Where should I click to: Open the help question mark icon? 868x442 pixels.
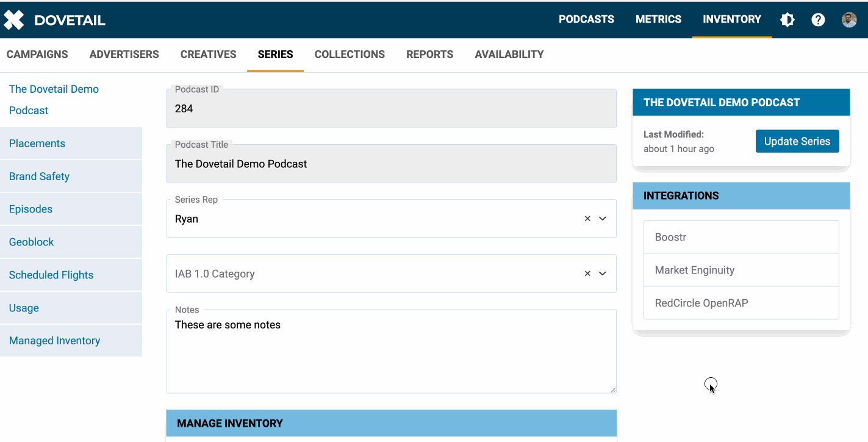818,20
